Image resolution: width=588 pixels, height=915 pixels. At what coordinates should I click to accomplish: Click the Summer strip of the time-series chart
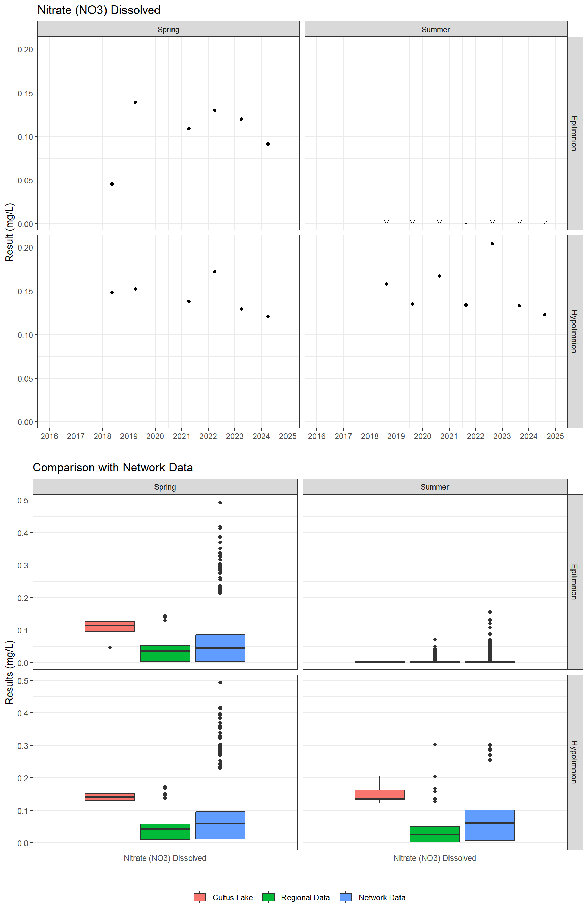tap(436, 29)
